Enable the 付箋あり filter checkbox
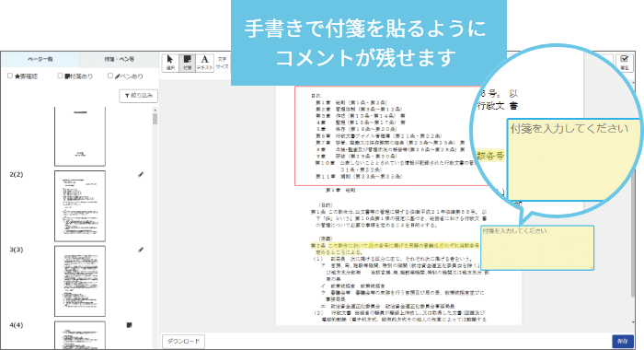This screenshot has width=644, height=350. [x=60, y=76]
